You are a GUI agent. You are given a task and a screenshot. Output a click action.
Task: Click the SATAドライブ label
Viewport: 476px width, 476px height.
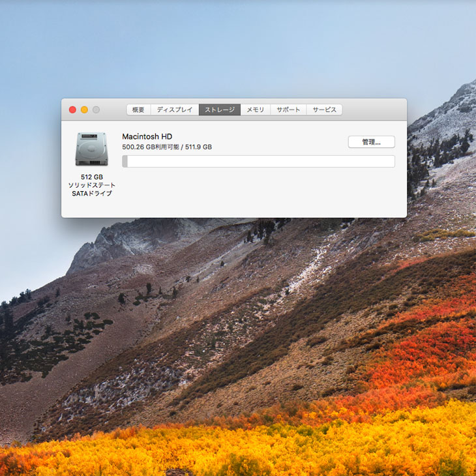[x=91, y=194]
